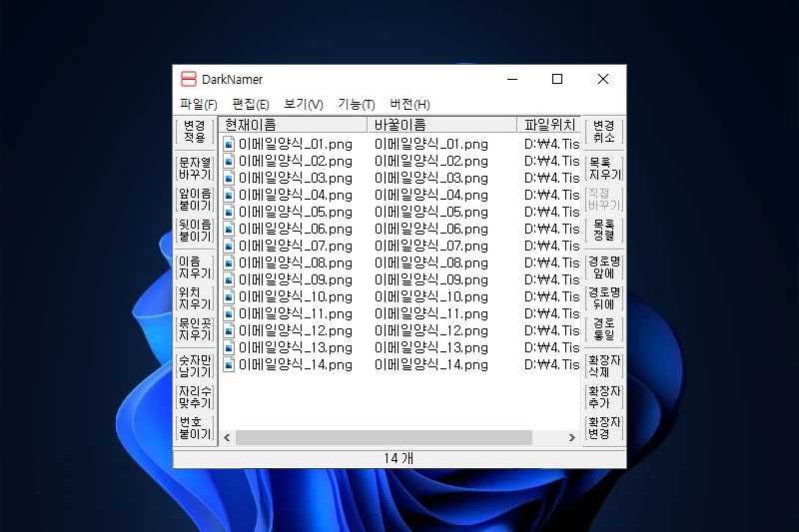
Task: Select current name 이메일양식_09.png
Action: click(296, 280)
